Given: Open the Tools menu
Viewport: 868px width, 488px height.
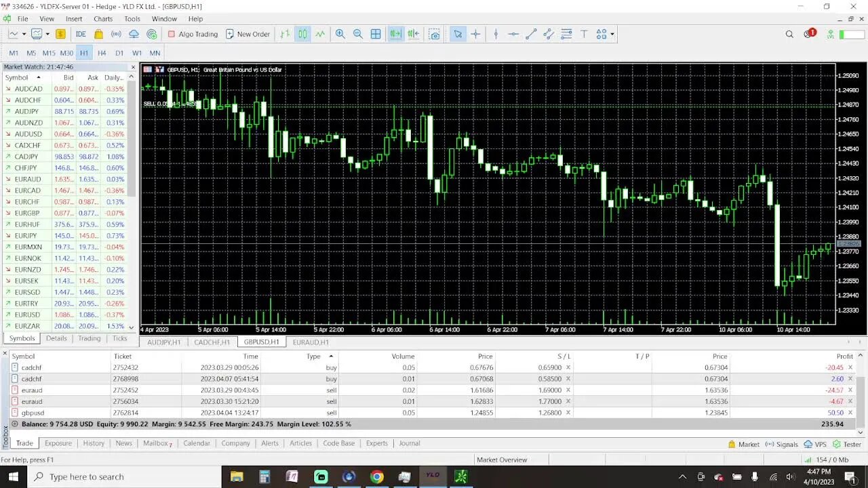Looking at the screenshot, I should coord(132,19).
